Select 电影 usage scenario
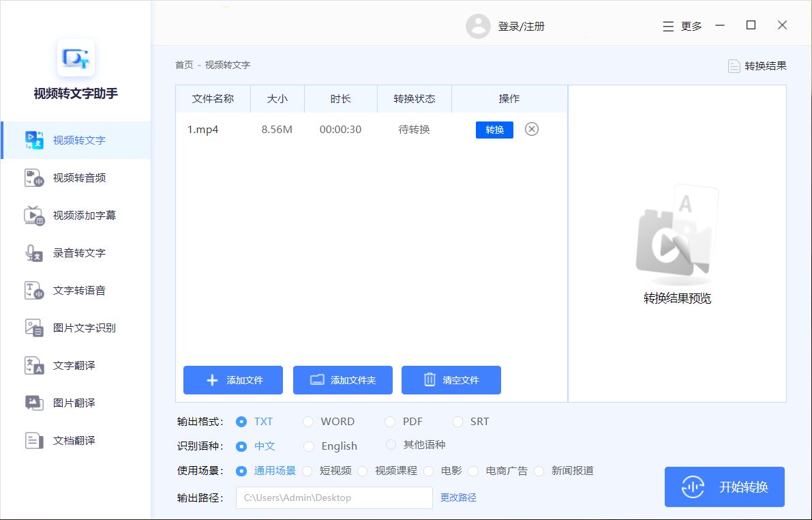The image size is (812, 520). click(x=428, y=471)
